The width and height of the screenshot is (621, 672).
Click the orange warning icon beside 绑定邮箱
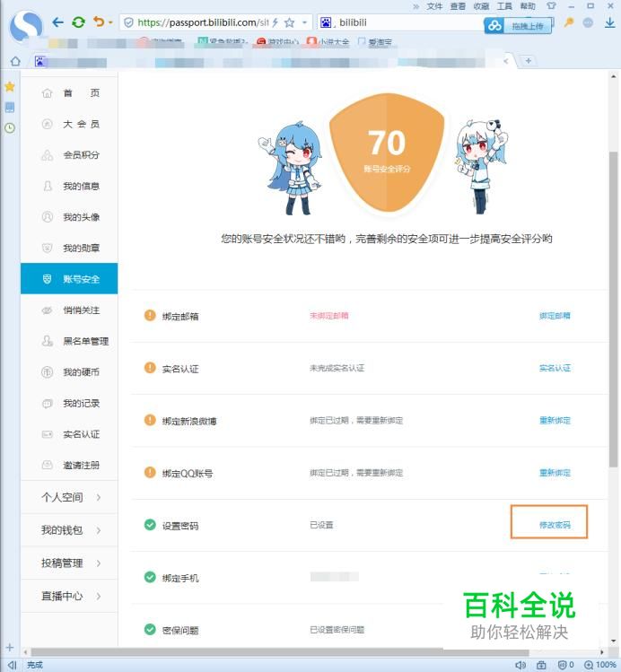pos(150,316)
